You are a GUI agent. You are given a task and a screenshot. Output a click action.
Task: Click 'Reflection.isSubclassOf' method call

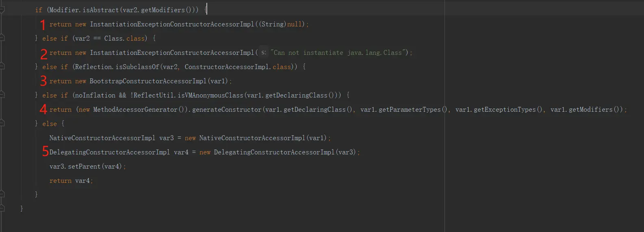point(117,67)
